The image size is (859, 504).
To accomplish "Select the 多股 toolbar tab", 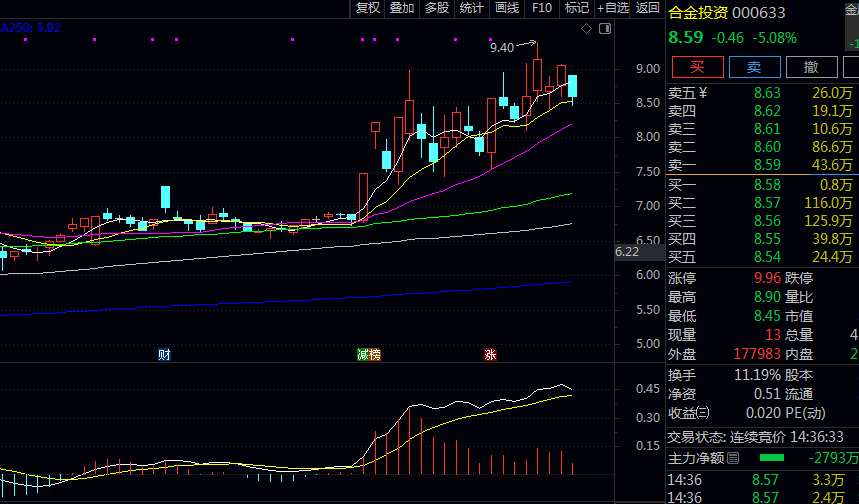I will coord(437,8).
